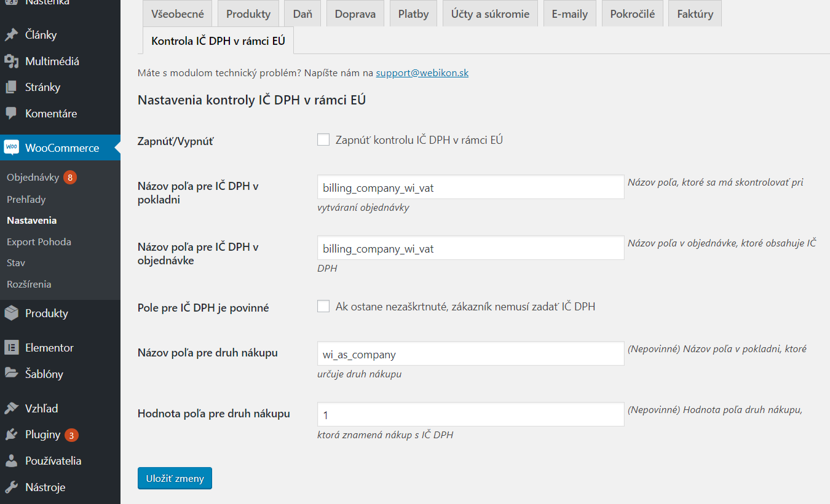
Task: Switch to the Doprava tab
Action: pos(355,14)
